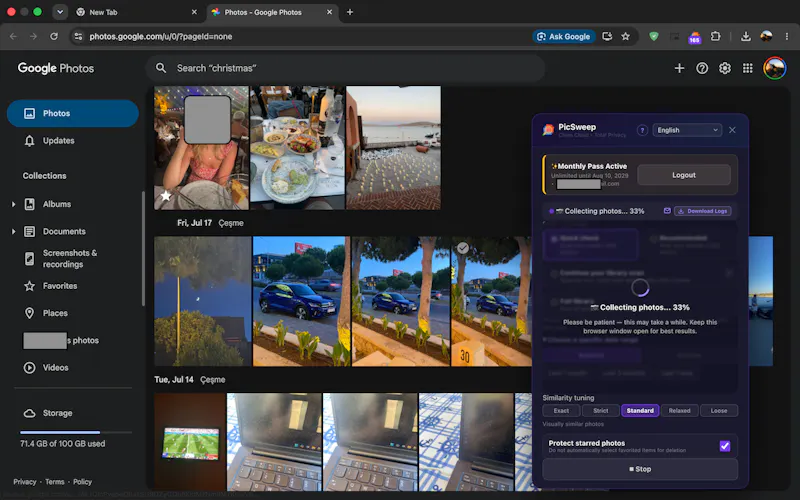Close the New Tab tab
800x500 pixels.
[194, 12]
